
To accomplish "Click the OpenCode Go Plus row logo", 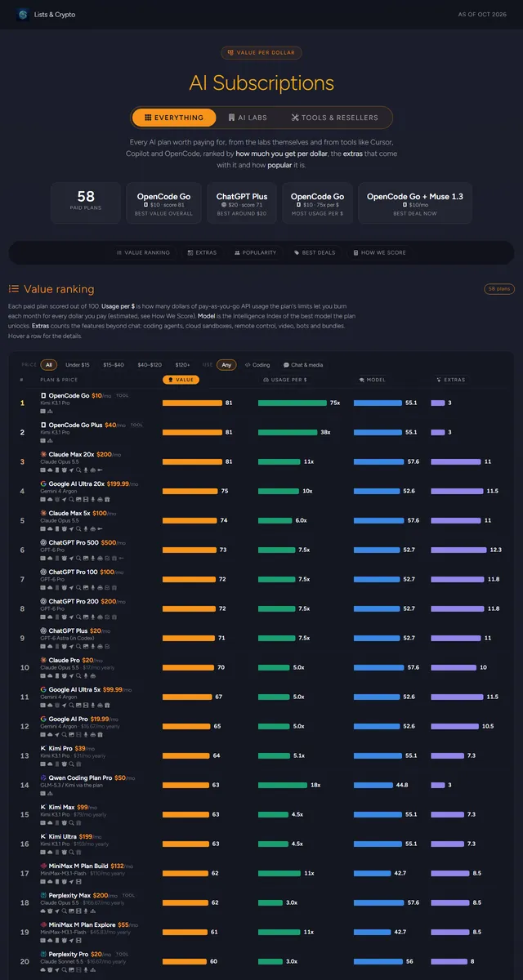I will point(43,425).
